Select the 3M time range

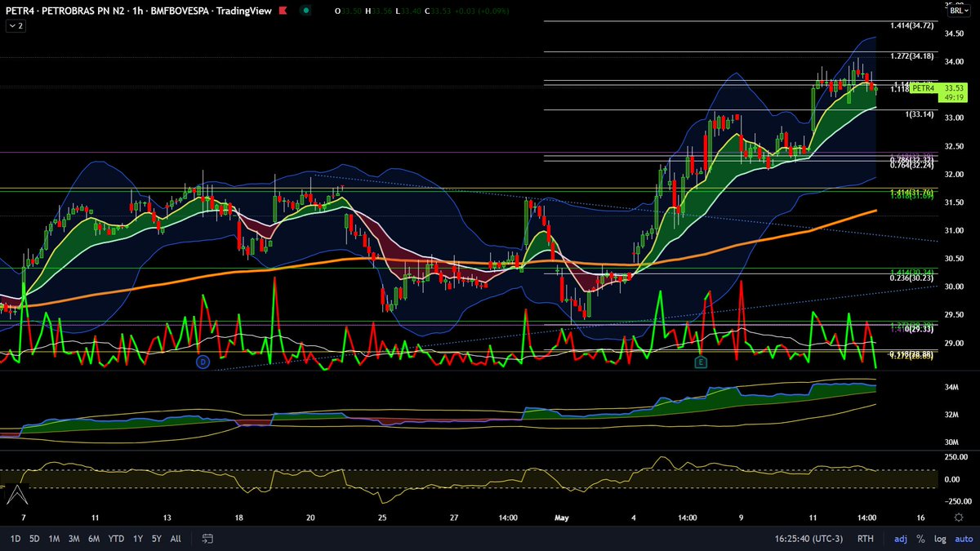(74, 539)
